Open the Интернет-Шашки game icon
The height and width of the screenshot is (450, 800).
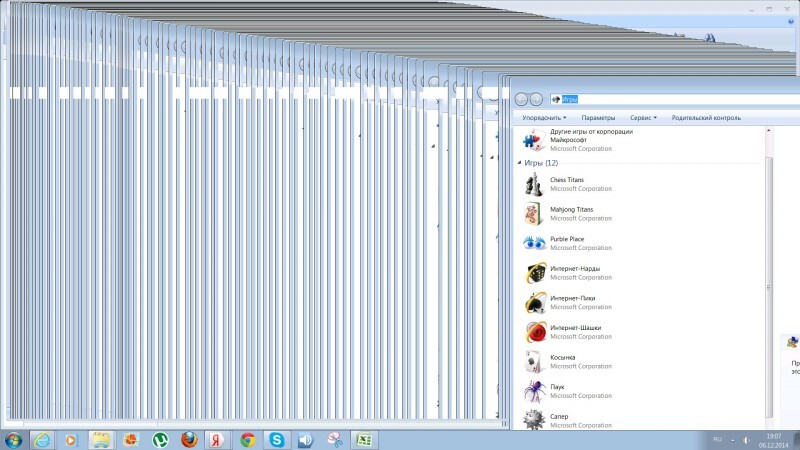[x=535, y=332]
